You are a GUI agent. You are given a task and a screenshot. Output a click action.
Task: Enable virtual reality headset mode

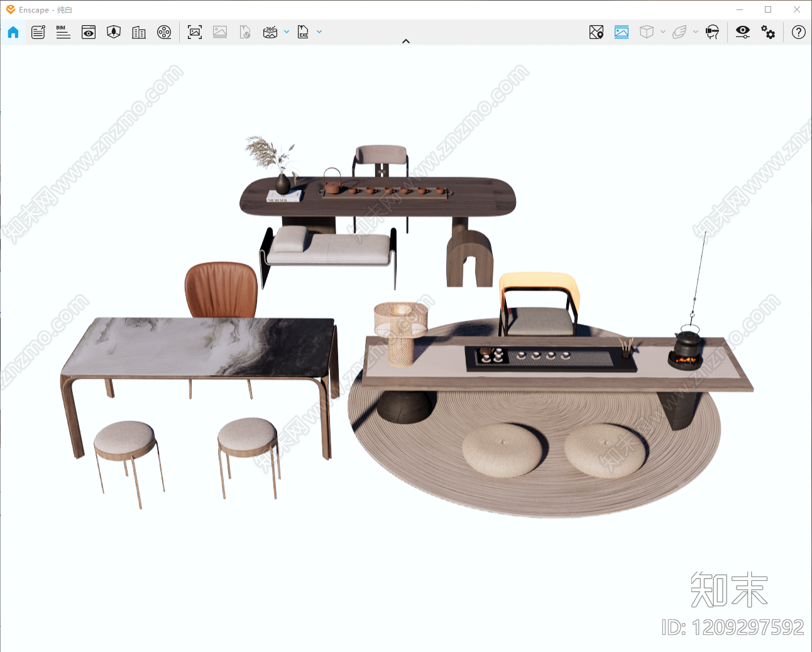(712, 32)
